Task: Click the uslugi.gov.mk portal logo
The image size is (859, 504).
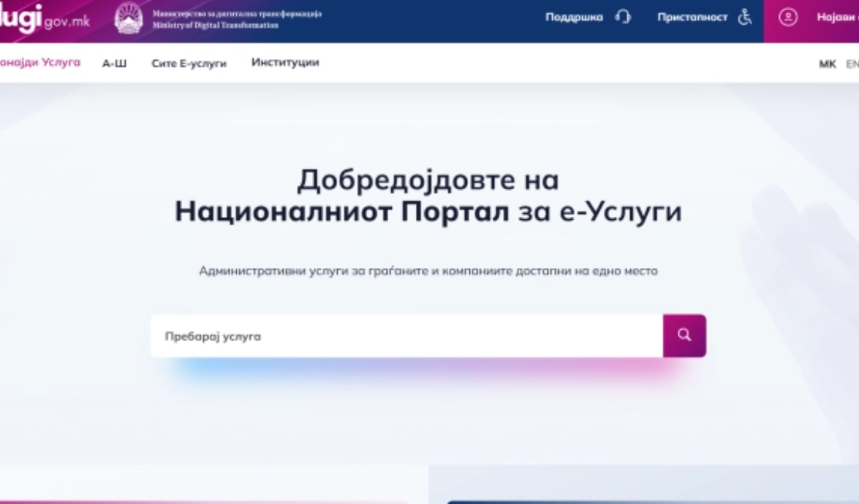Action: pyautogui.click(x=44, y=20)
